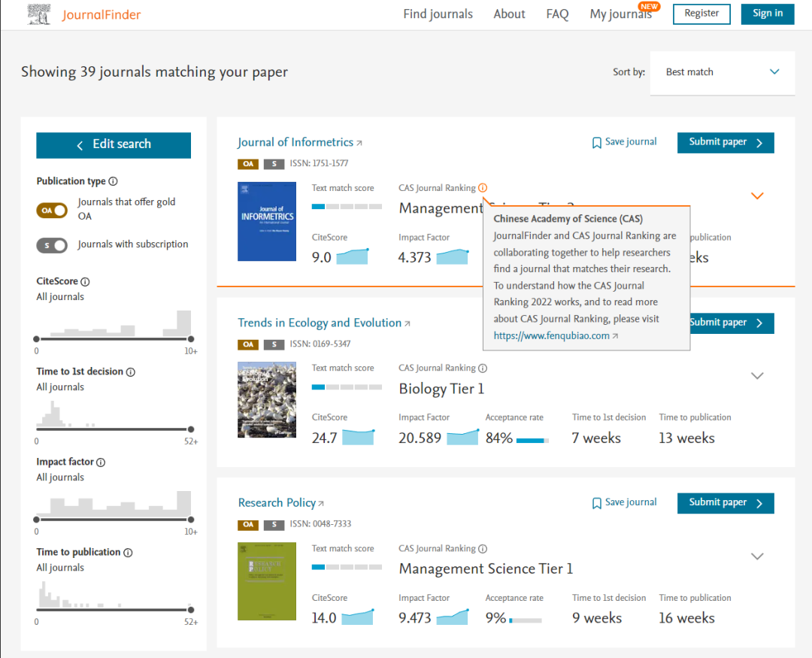Open the Find journals menu item

click(438, 14)
